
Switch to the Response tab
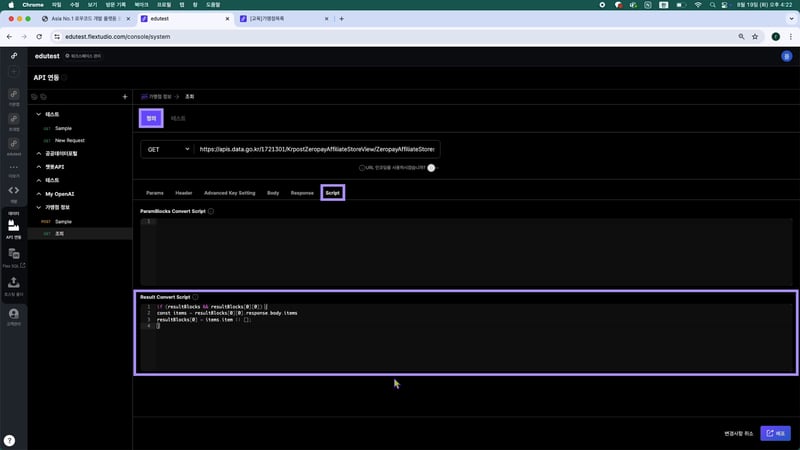tap(301, 192)
